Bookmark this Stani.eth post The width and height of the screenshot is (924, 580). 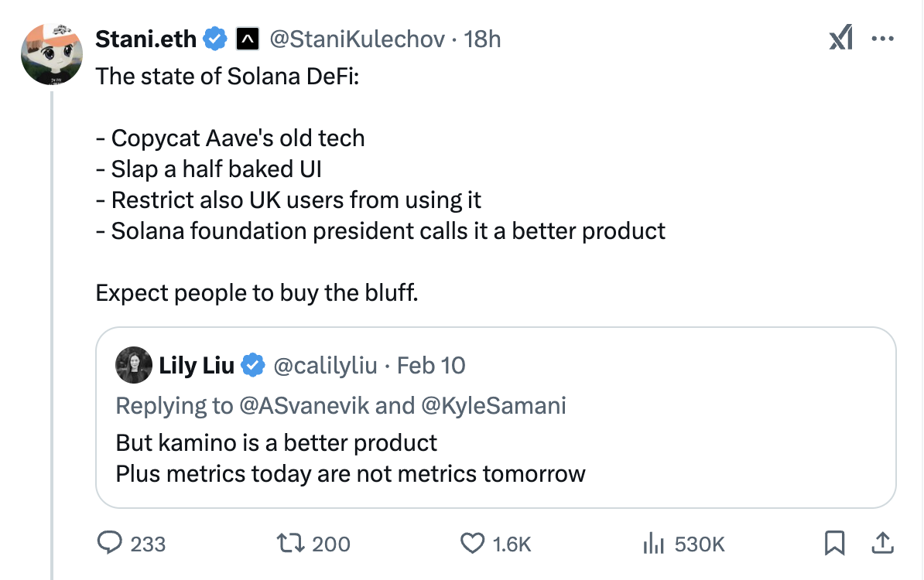(834, 544)
